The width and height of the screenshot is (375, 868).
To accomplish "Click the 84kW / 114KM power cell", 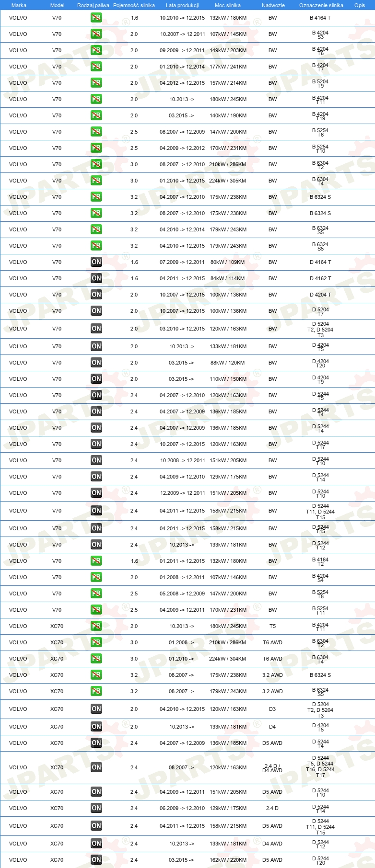I will pos(228,278).
